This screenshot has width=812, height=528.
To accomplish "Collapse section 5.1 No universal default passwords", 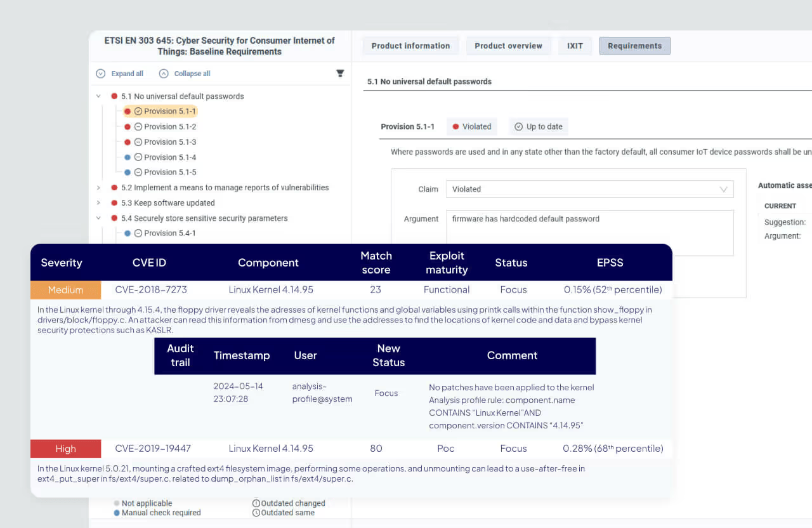I will (98, 96).
